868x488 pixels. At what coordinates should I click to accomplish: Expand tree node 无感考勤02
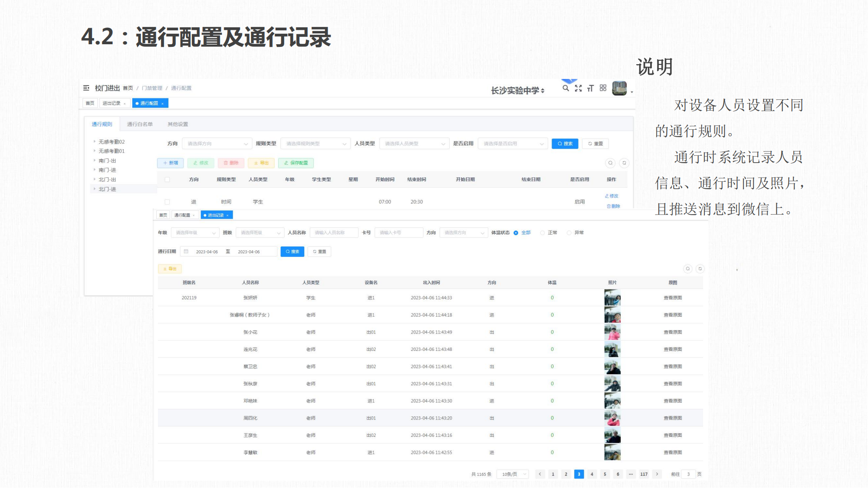pyautogui.click(x=94, y=141)
